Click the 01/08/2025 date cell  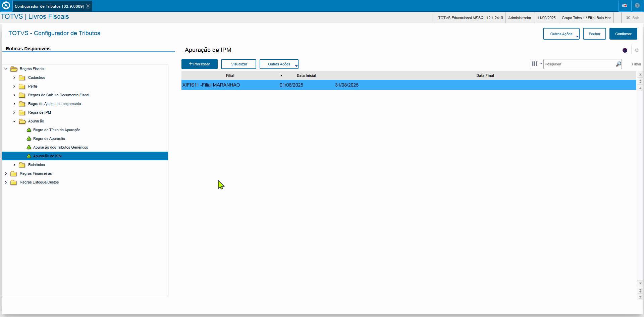291,85
